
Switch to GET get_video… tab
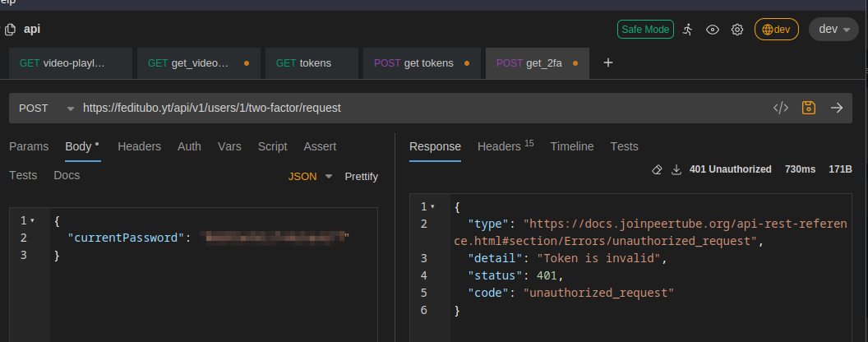199,63
